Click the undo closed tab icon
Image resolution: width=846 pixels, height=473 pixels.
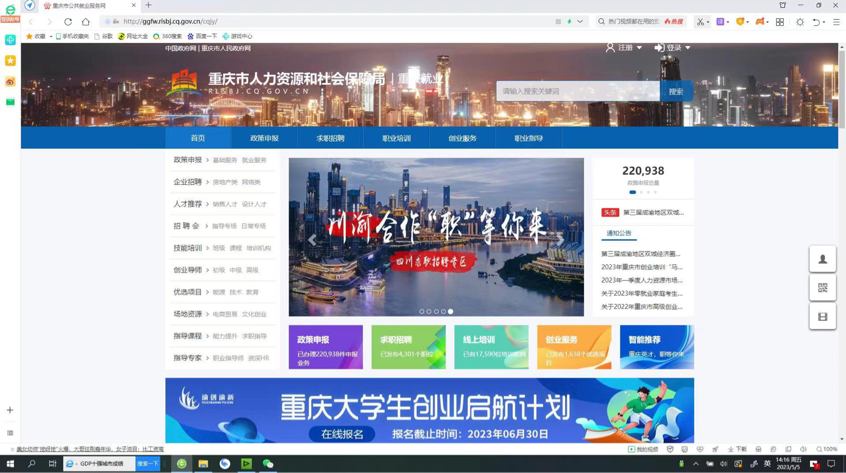[816, 22]
